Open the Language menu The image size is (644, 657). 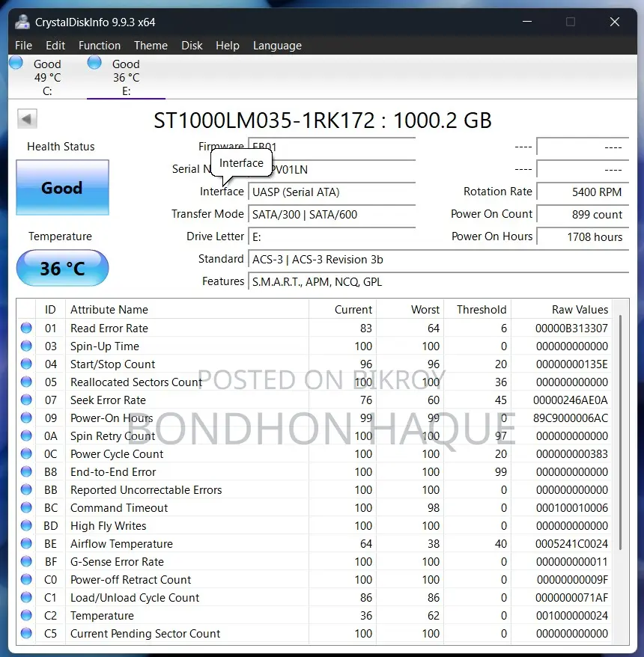pyautogui.click(x=277, y=45)
